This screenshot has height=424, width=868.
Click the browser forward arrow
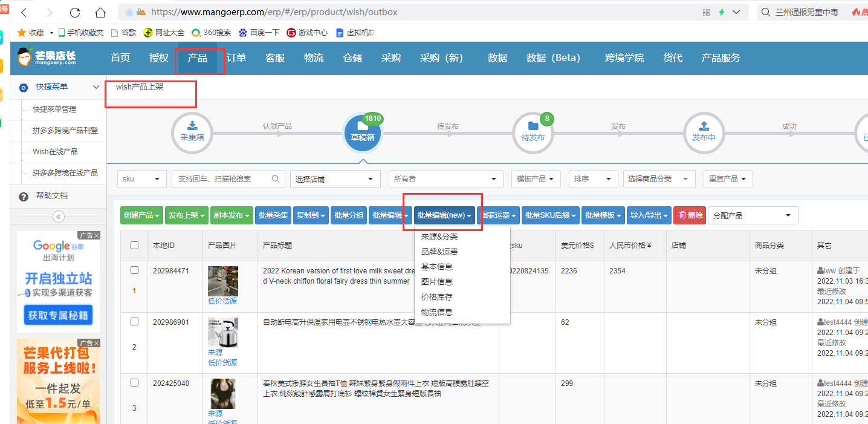[49, 12]
